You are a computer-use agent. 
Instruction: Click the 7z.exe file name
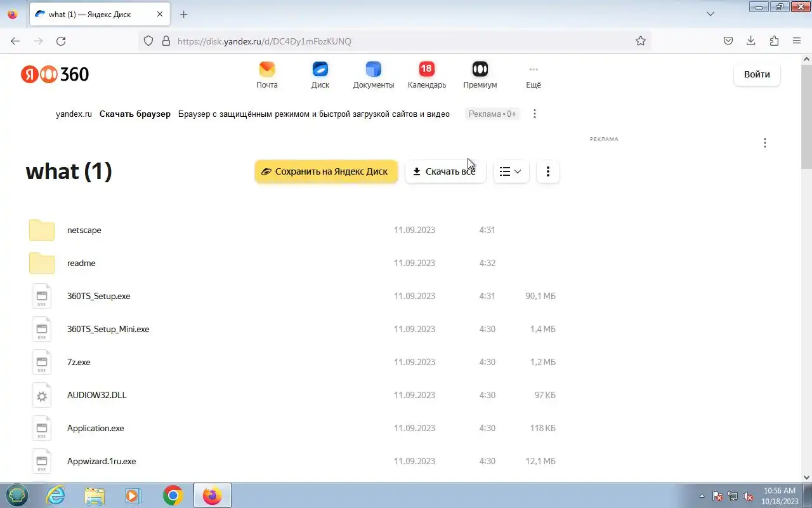coord(79,362)
